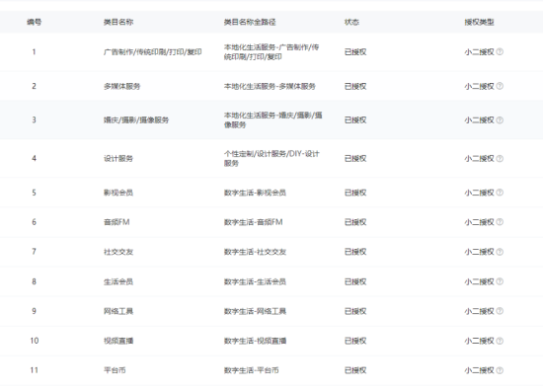Click help icon in 平台币 row
The width and height of the screenshot is (543, 392).
(500, 370)
